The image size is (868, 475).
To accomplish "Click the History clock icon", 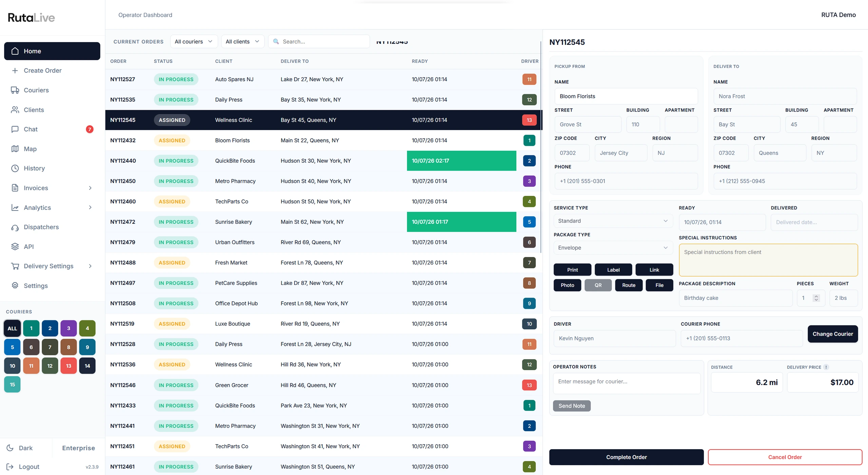I will [x=15, y=169].
